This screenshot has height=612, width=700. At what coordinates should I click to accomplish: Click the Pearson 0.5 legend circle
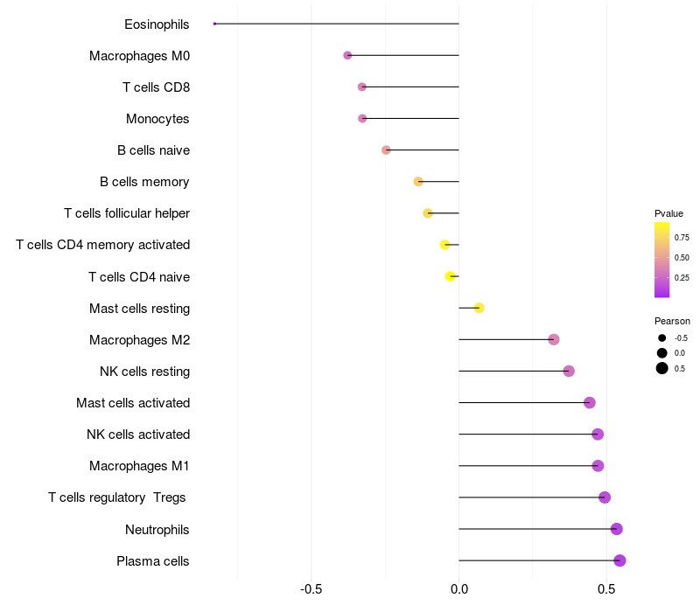662,368
